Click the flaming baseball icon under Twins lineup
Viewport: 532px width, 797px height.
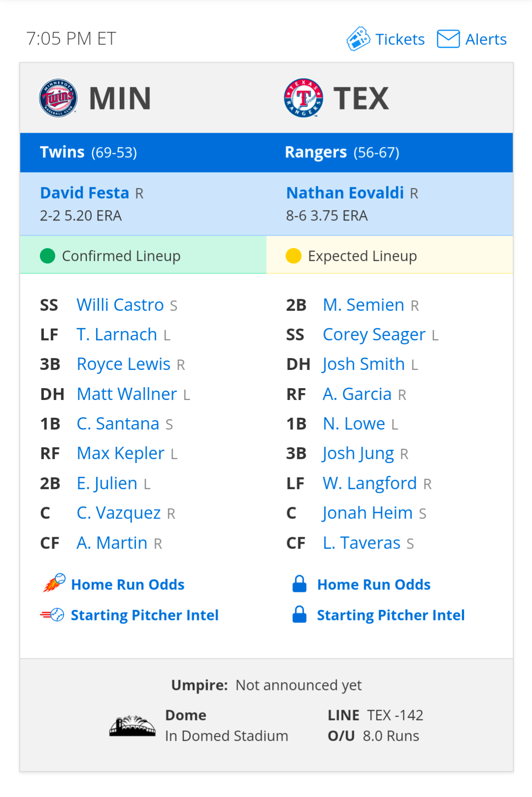point(54,583)
